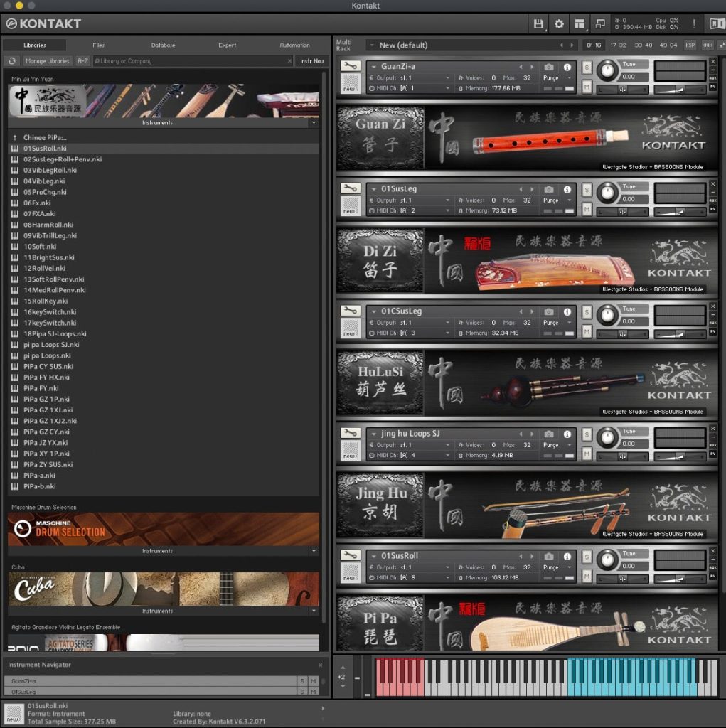Image resolution: width=726 pixels, height=728 pixels.
Task: Click the save/load disk icon in header
Action: [x=538, y=23]
